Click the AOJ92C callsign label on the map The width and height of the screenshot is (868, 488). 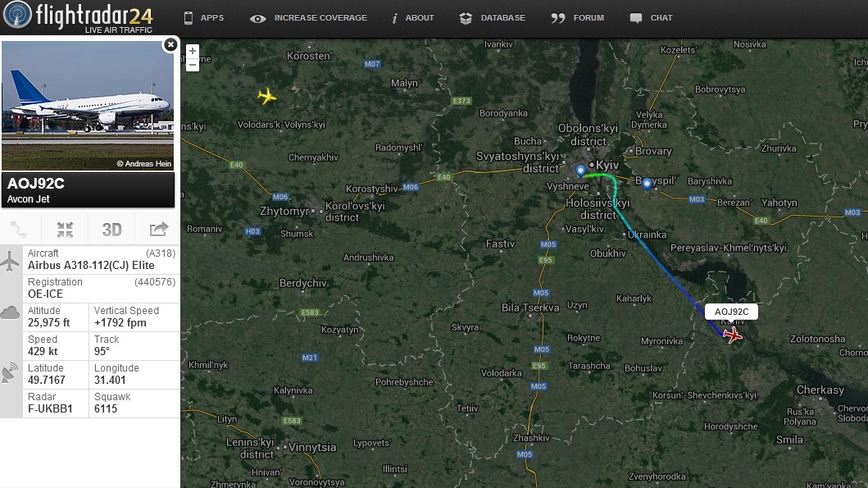click(731, 312)
